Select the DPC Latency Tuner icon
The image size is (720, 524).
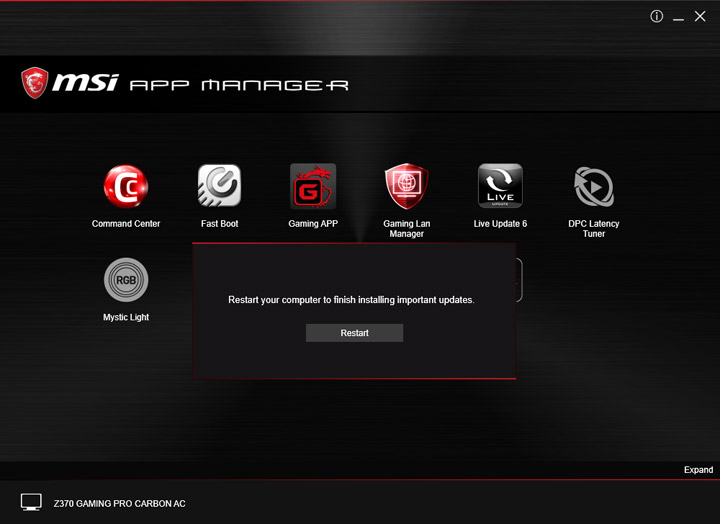(594, 186)
